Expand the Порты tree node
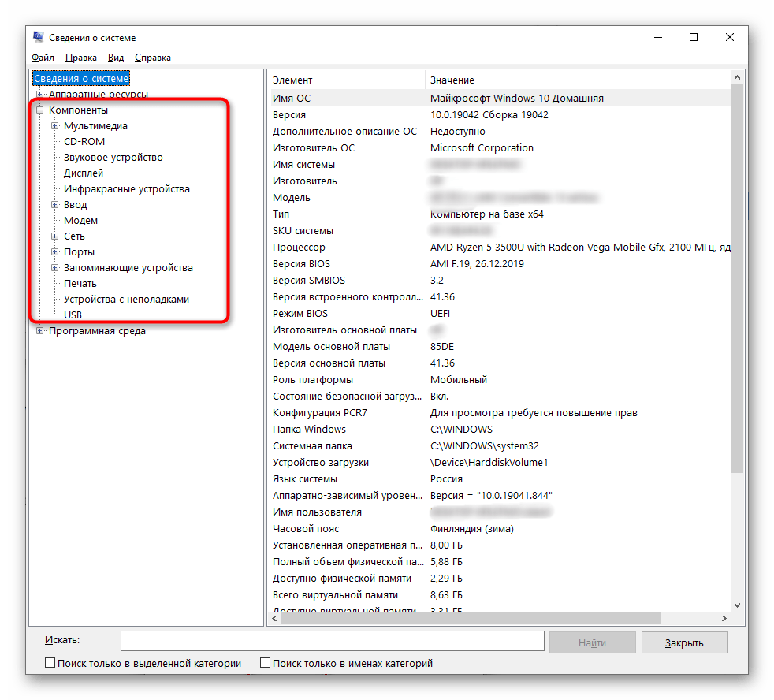This screenshot has height=700, width=774. pos(55,252)
